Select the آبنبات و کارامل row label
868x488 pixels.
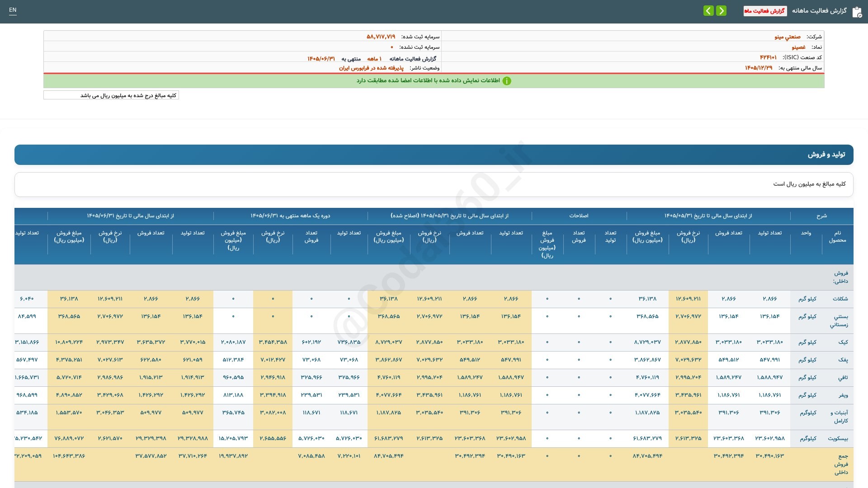(839, 417)
